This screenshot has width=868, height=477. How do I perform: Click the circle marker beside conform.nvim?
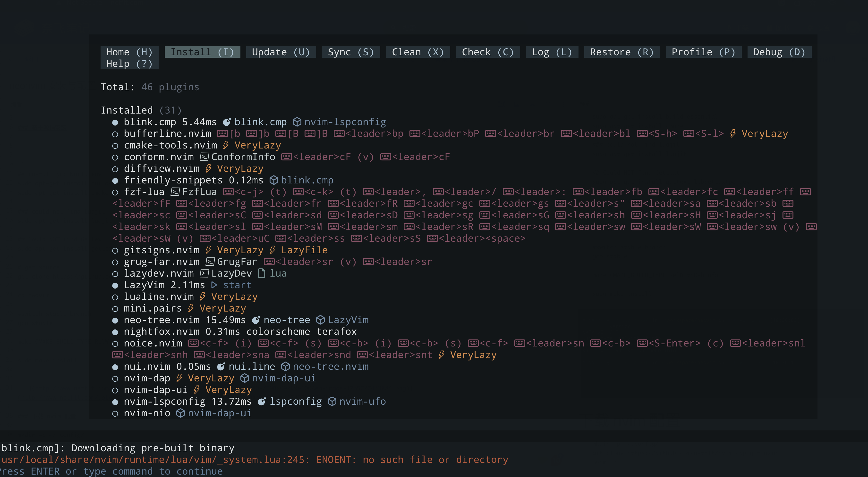[115, 157]
